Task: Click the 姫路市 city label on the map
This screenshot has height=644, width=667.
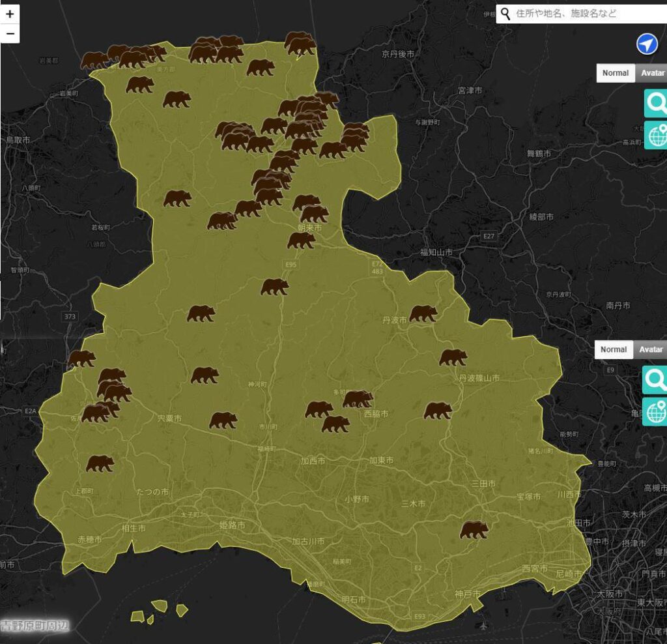Action: click(x=232, y=525)
